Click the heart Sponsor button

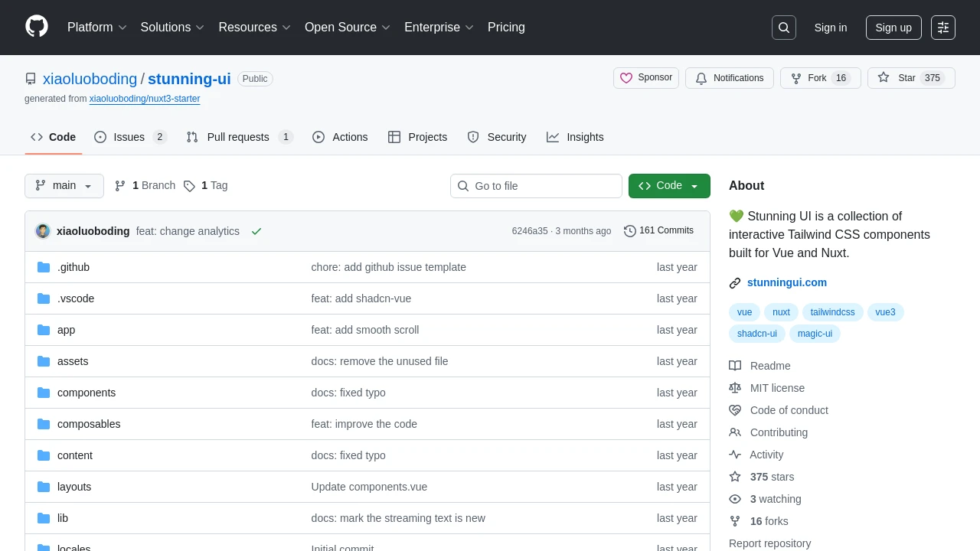tap(646, 78)
